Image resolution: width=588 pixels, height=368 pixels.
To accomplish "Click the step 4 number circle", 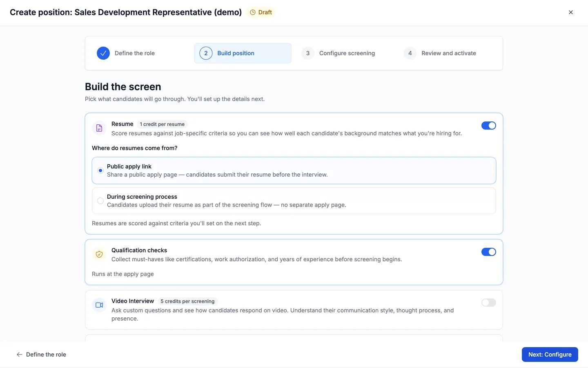I will 410,53.
